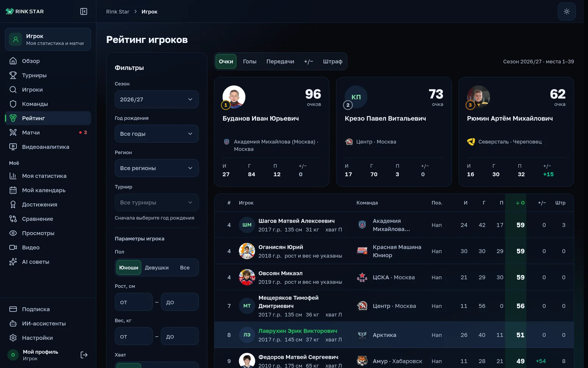This screenshot has width=588, height=368.
Task: Open Видеоаналитика monitor icon
Action: (x=13, y=147)
